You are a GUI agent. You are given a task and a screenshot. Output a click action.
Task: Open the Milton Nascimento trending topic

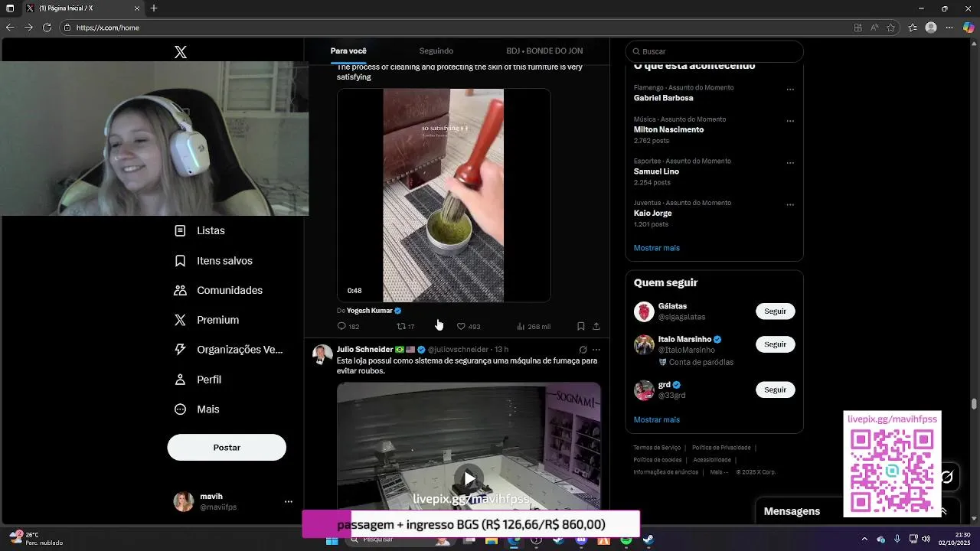(x=668, y=129)
